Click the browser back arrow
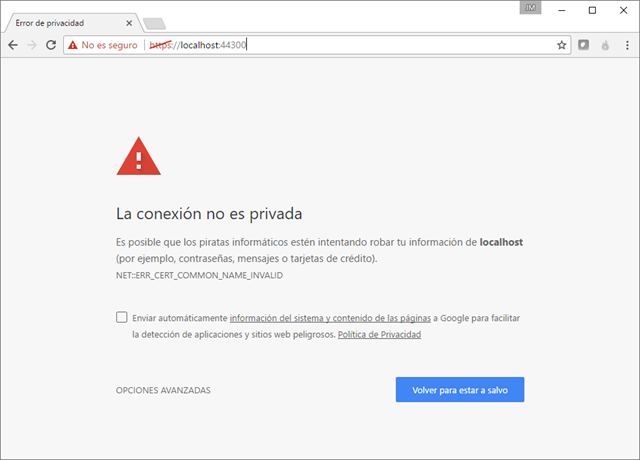This screenshot has width=640, height=460. click(13, 45)
